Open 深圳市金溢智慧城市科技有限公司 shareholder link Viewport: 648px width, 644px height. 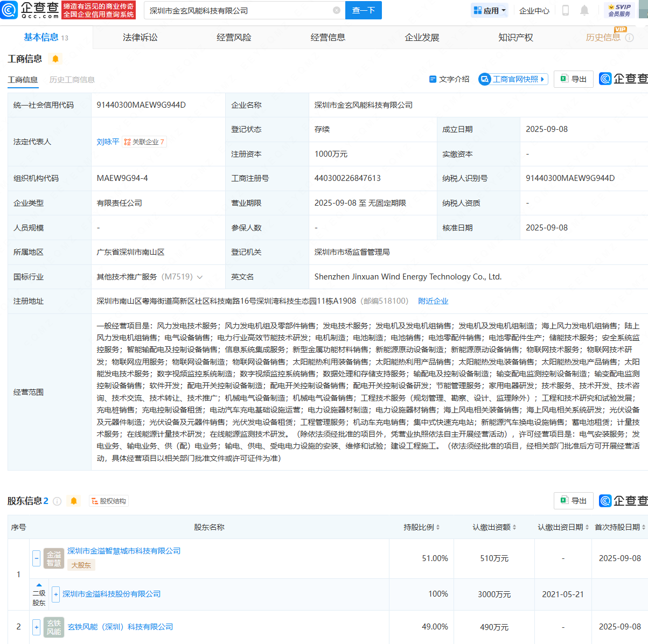point(124,551)
